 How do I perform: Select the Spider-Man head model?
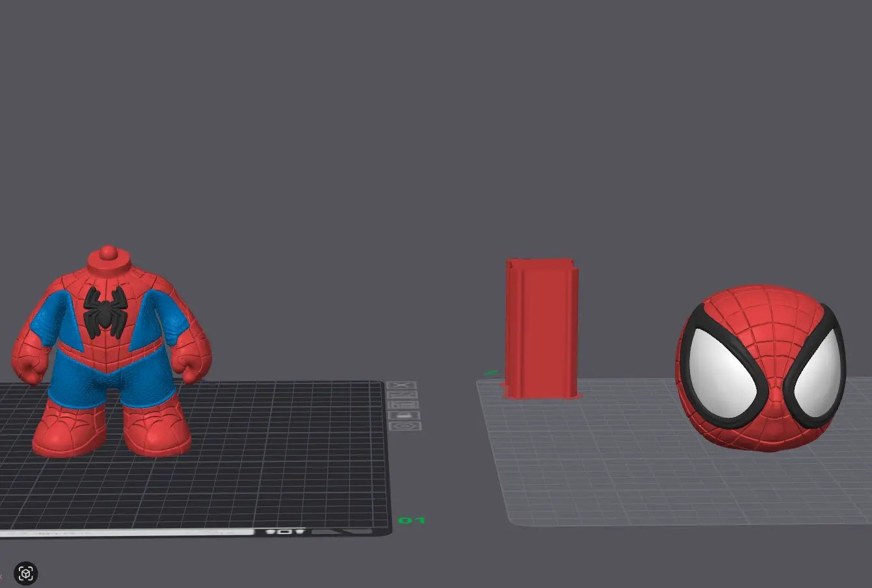761,368
